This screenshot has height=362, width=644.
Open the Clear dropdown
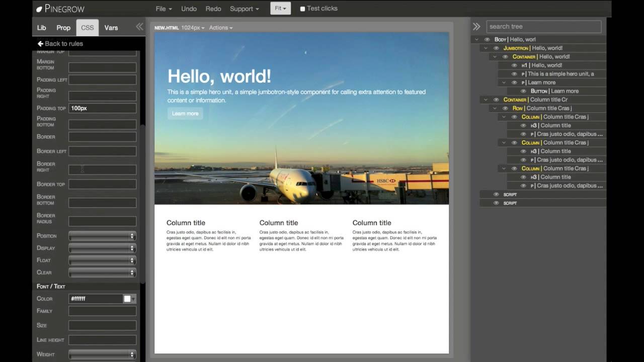(x=102, y=273)
